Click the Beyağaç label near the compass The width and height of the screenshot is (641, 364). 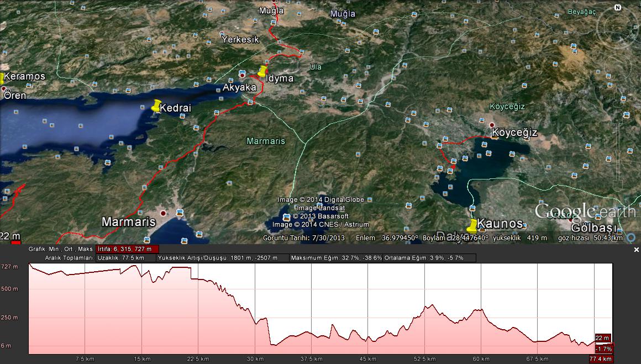pos(582,12)
